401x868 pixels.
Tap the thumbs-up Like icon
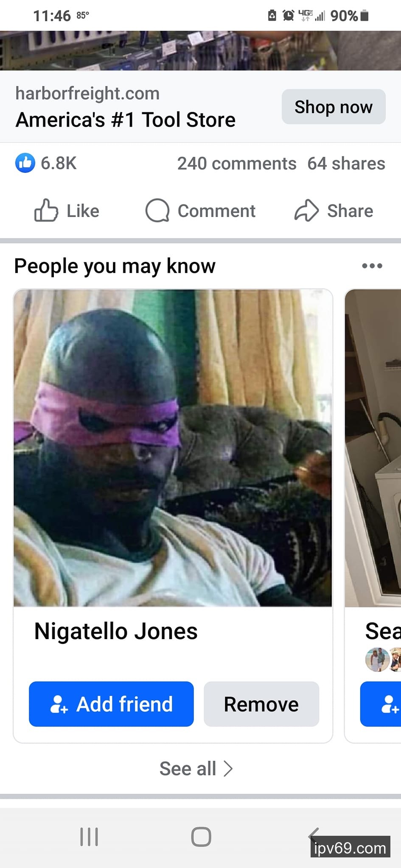tap(46, 211)
